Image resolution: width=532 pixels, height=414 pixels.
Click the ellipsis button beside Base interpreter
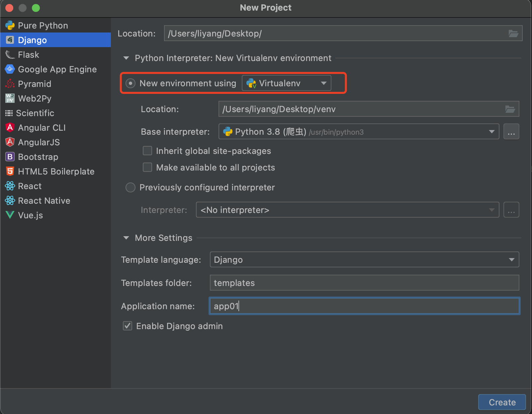coord(511,132)
